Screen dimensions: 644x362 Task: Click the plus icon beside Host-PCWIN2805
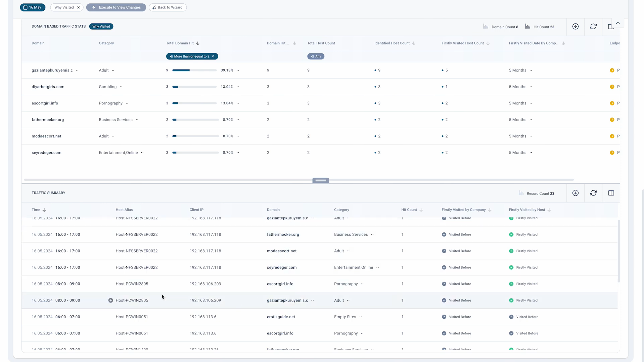coord(110,300)
